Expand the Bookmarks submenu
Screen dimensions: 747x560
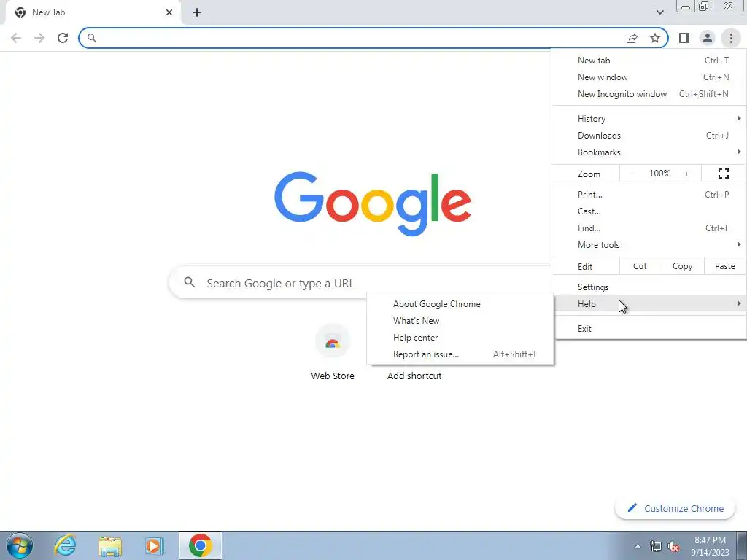649,152
